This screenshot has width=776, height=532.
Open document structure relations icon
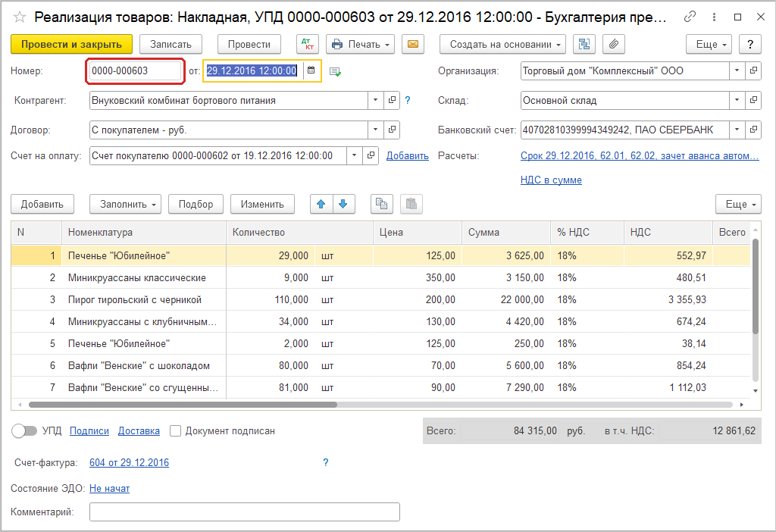pyautogui.click(x=584, y=44)
